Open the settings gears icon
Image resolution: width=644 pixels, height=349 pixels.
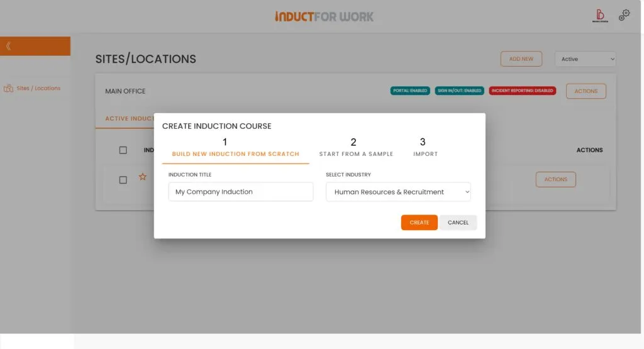625,15
